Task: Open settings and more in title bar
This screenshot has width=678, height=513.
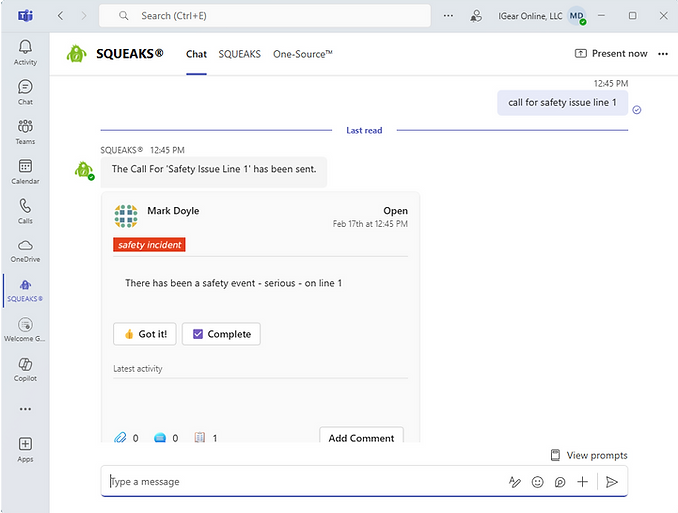Action: [x=448, y=16]
